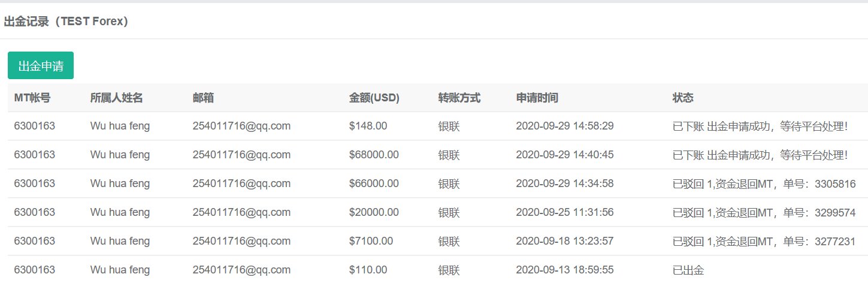Click the $7100.00 amount cell
This screenshot has width=868, height=301.
(371, 241)
